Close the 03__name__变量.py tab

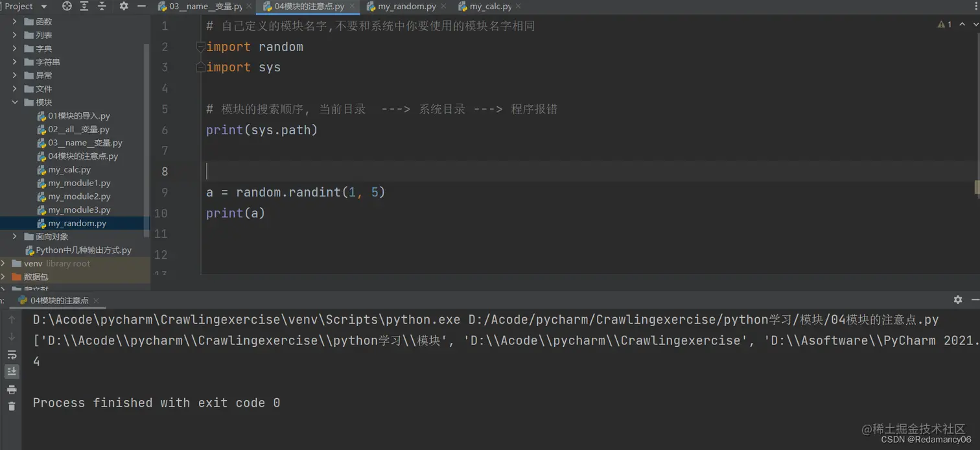[x=249, y=6]
